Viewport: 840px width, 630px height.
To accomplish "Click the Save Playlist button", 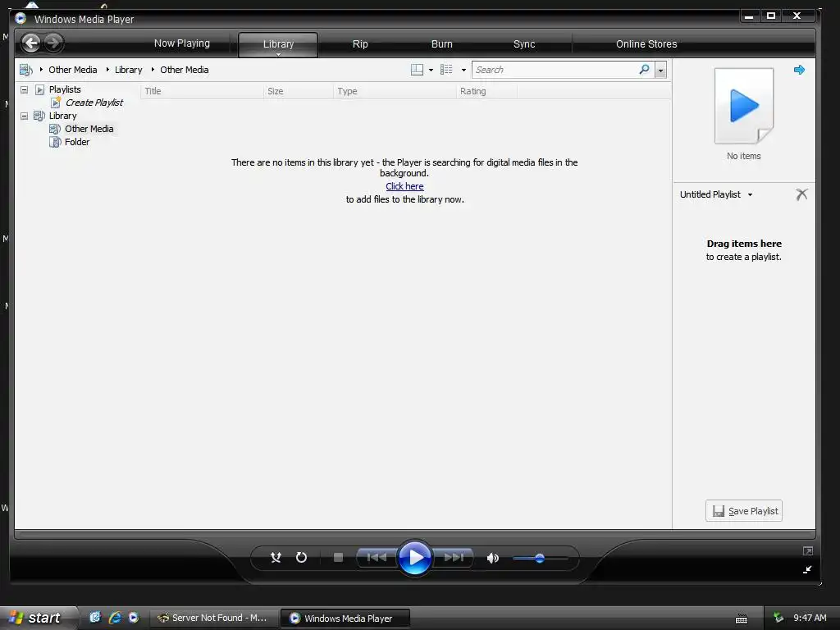I will 743,510.
